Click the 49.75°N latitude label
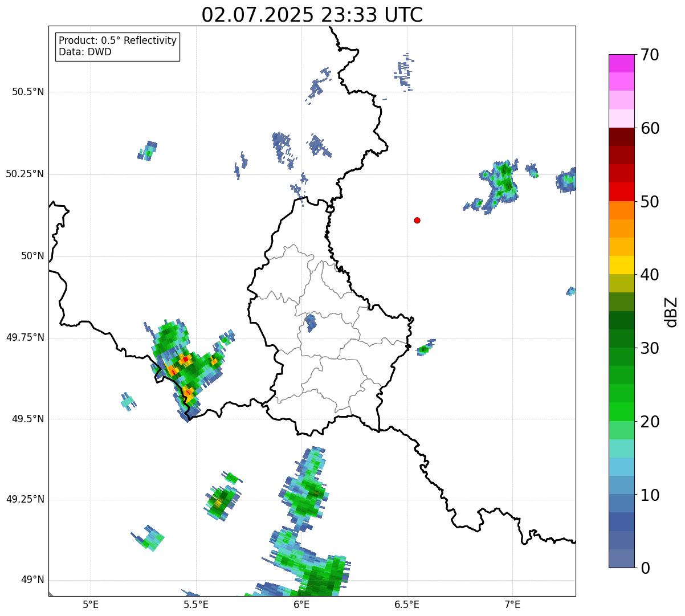This screenshot has width=685, height=616. click(25, 337)
